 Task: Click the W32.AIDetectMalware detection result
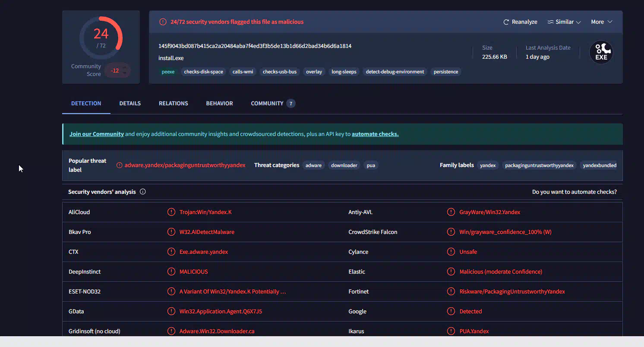[207, 232]
